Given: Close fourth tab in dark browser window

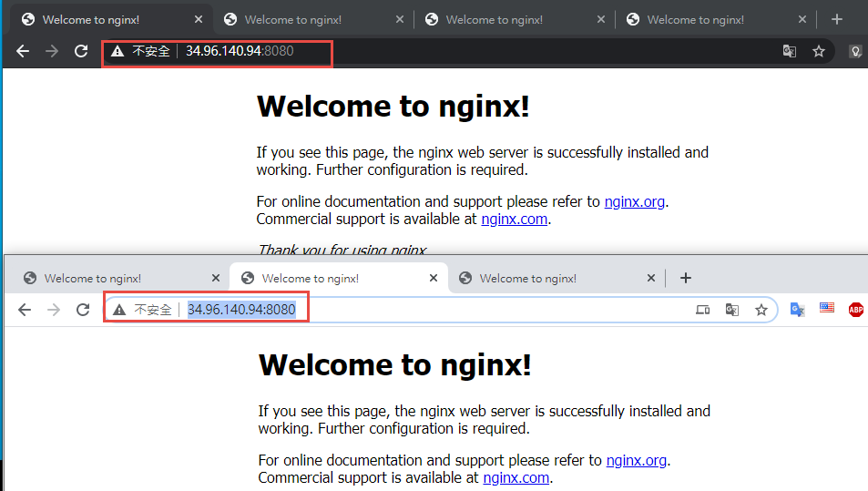Looking at the screenshot, I should [x=802, y=19].
